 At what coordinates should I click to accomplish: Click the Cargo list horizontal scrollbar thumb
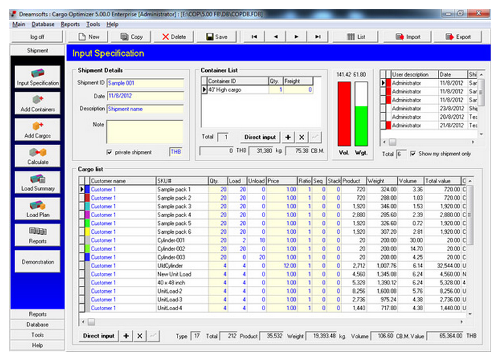click(91, 322)
